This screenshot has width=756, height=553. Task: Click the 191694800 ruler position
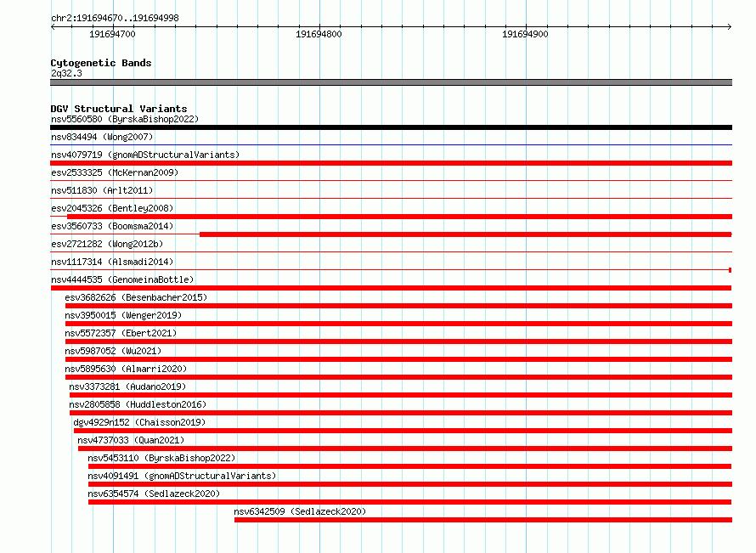pyautogui.click(x=319, y=34)
